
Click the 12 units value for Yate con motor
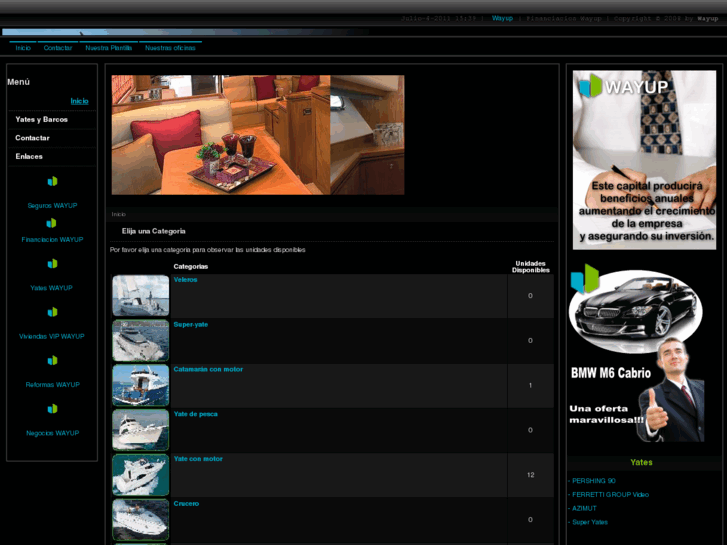530,475
